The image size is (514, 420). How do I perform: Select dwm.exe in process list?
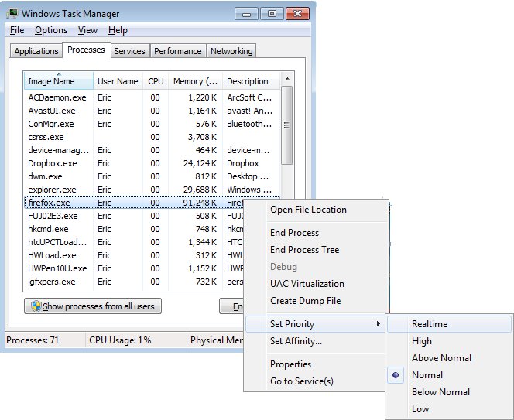152,176
